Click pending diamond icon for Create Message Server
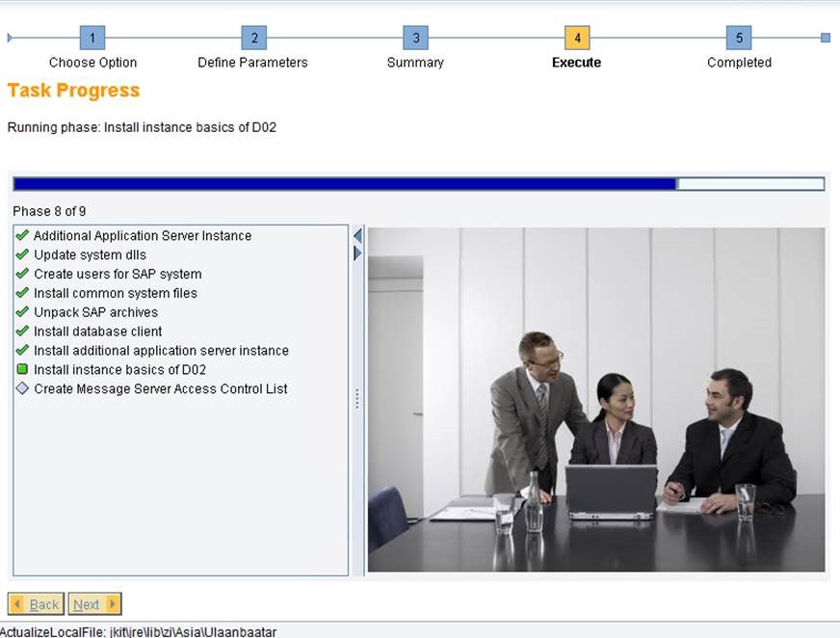The height and width of the screenshot is (638, 840). tap(22, 388)
